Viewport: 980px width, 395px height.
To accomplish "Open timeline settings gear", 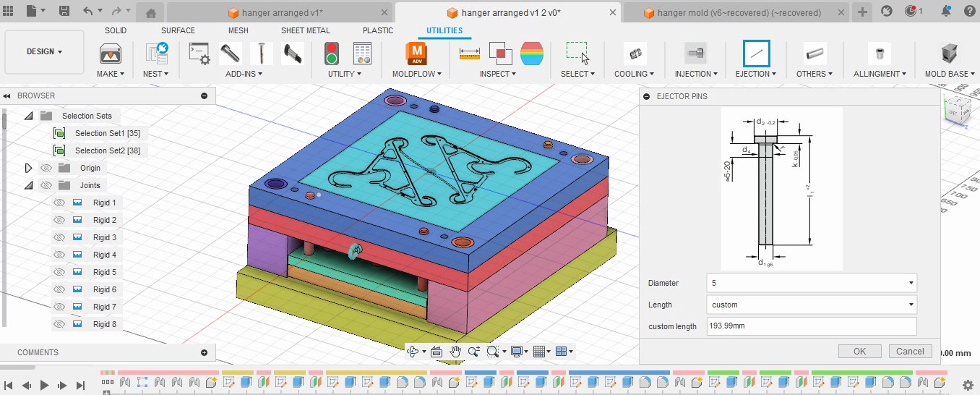I will click(x=968, y=385).
